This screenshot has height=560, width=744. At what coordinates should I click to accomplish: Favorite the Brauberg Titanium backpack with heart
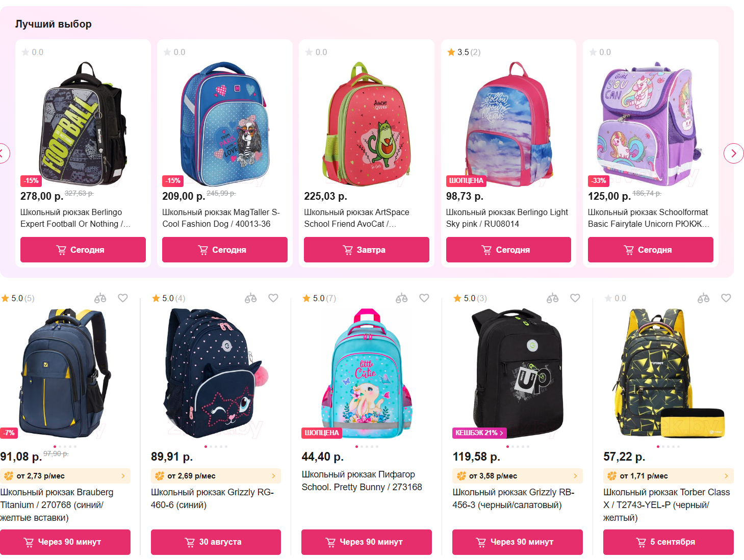coord(123,298)
